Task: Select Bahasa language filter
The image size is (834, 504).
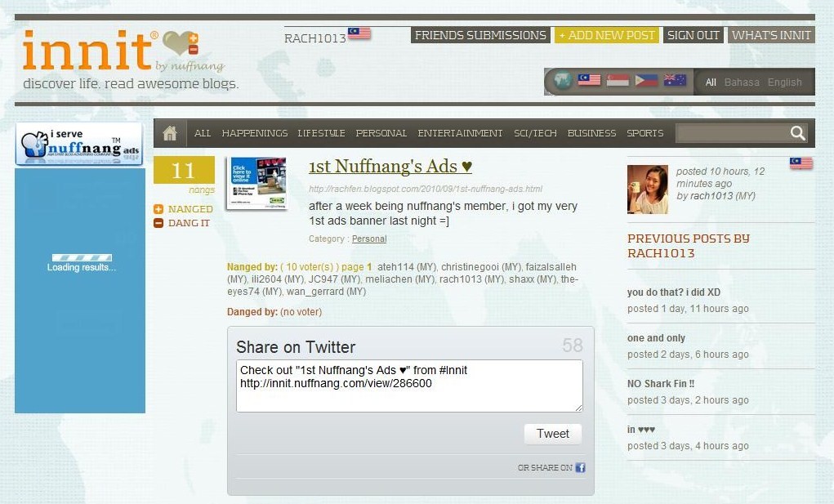Action: pos(742,83)
